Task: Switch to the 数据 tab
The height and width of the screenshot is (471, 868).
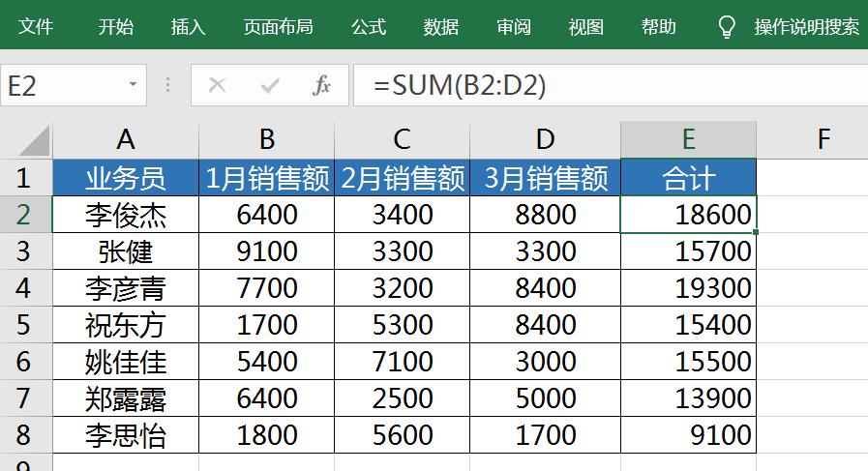Action: tap(441, 26)
